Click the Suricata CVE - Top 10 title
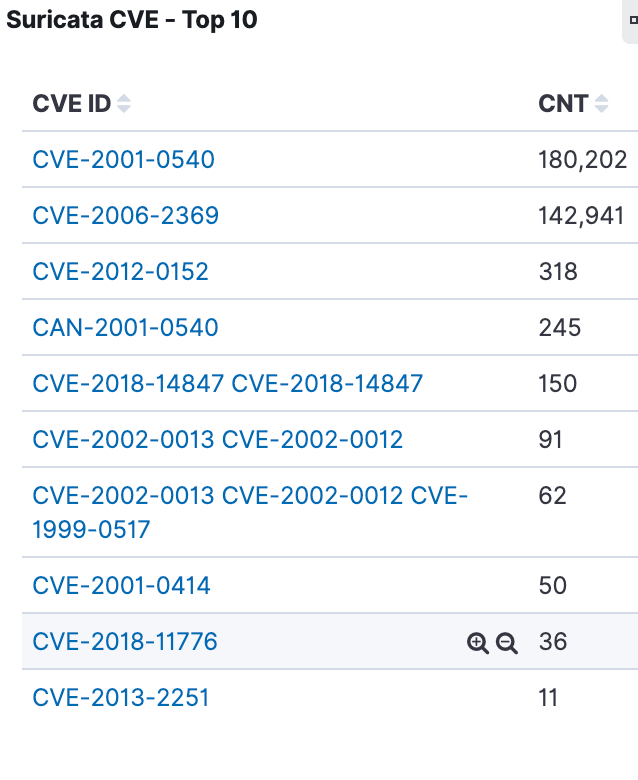Viewport: 638px width, 780px height. pyautogui.click(x=132, y=20)
